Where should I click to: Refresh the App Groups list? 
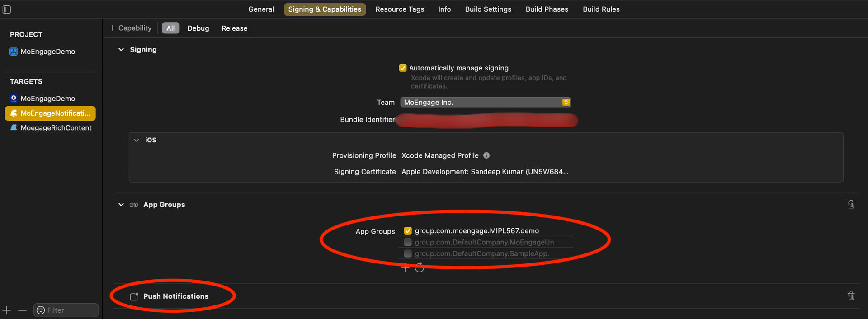point(420,267)
